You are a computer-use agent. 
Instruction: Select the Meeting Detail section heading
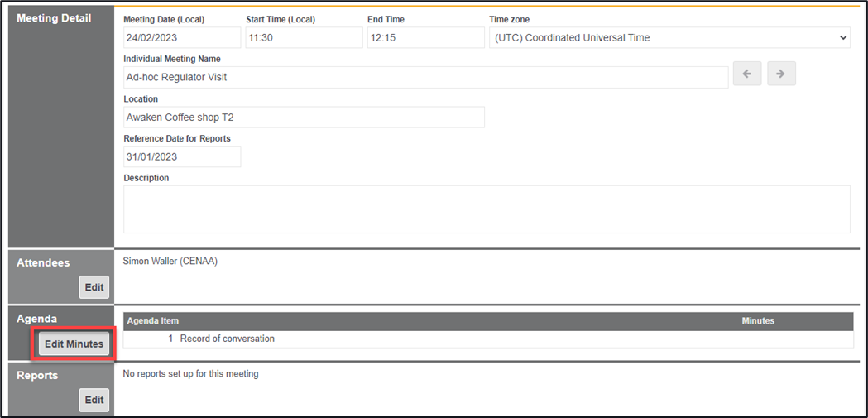(55, 18)
